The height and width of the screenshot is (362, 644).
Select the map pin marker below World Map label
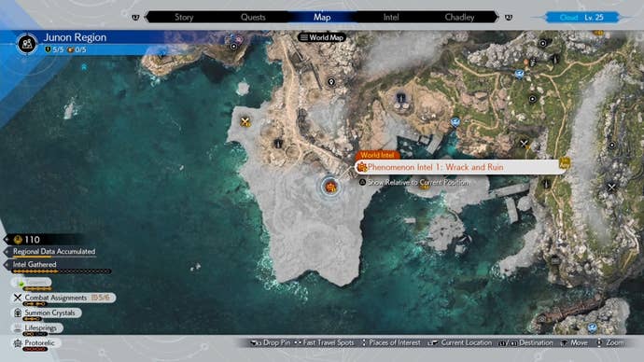pyautogui.click(x=331, y=82)
